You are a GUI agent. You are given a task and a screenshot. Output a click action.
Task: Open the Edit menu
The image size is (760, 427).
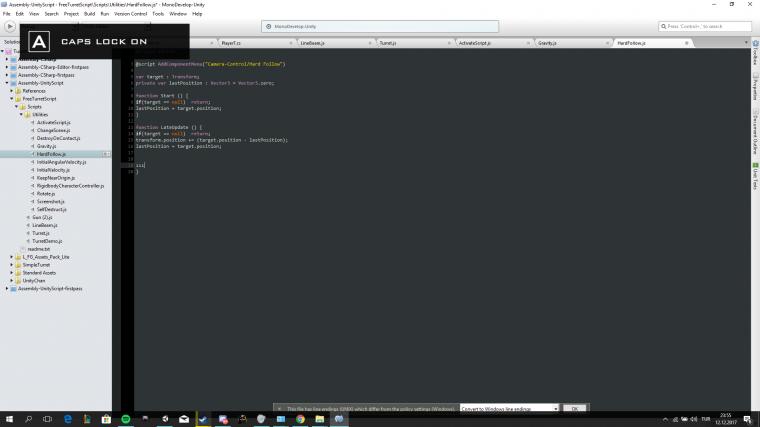coord(19,14)
